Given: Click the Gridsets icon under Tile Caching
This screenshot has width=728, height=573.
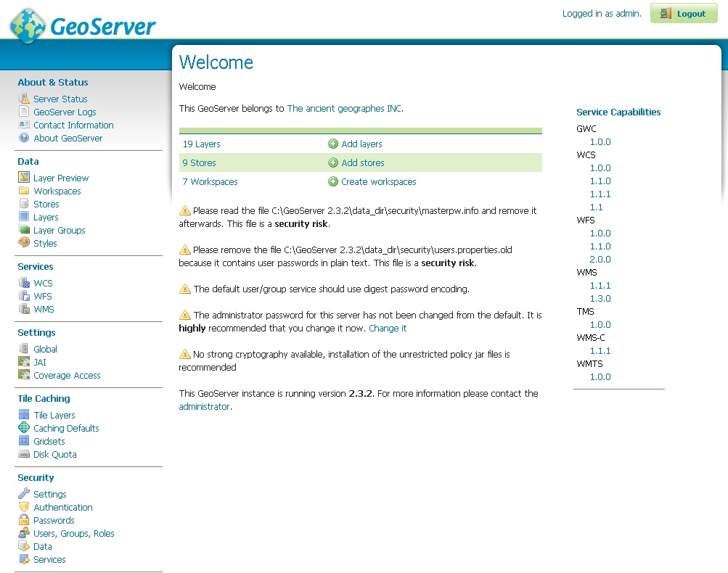Looking at the screenshot, I should [x=24, y=441].
